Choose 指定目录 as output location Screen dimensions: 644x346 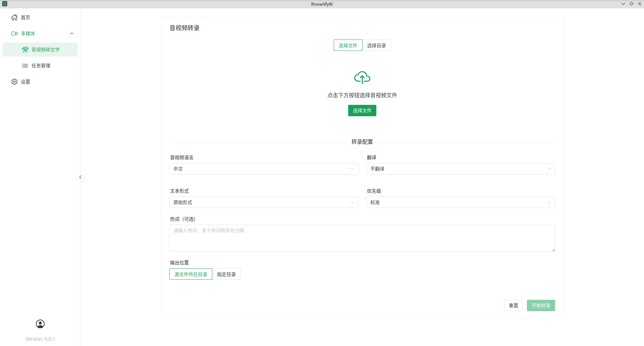pyautogui.click(x=226, y=274)
